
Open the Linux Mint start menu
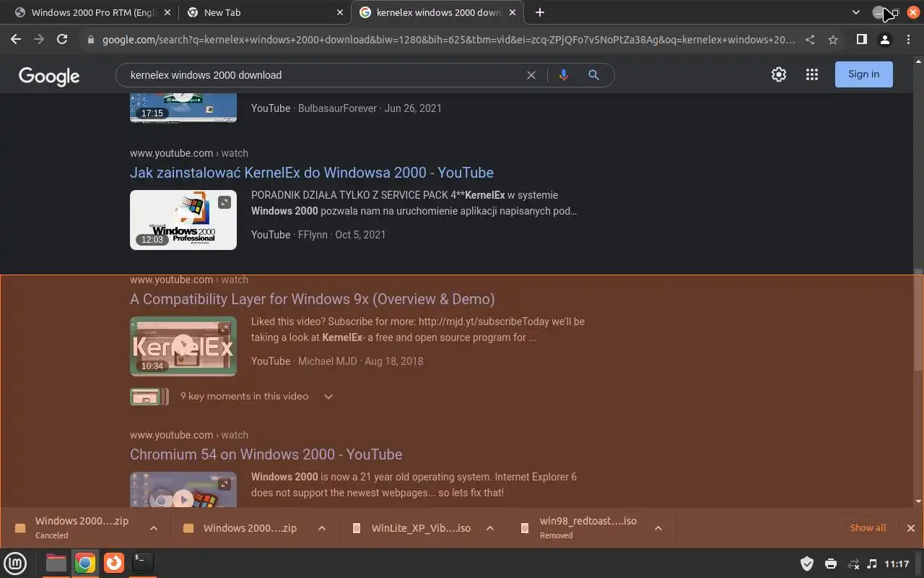pos(15,563)
